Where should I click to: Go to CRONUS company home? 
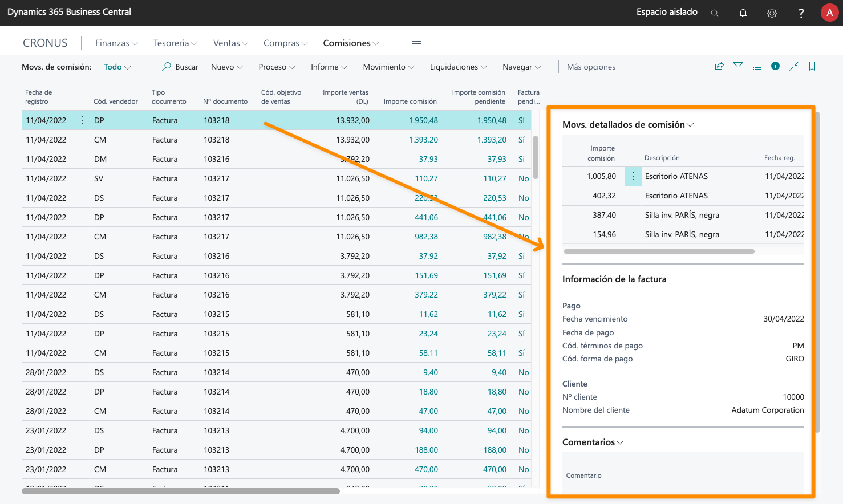pyautogui.click(x=45, y=43)
